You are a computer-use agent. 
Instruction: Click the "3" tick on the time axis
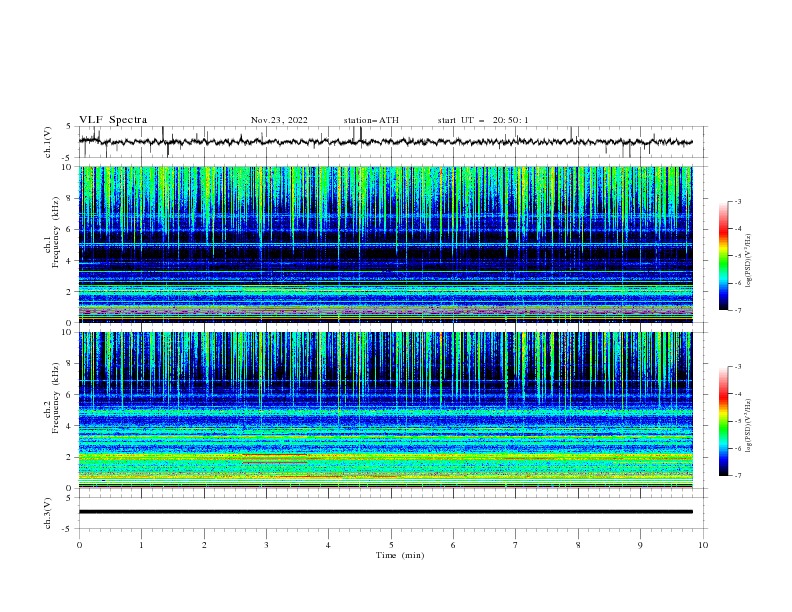click(x=266, y=545)
